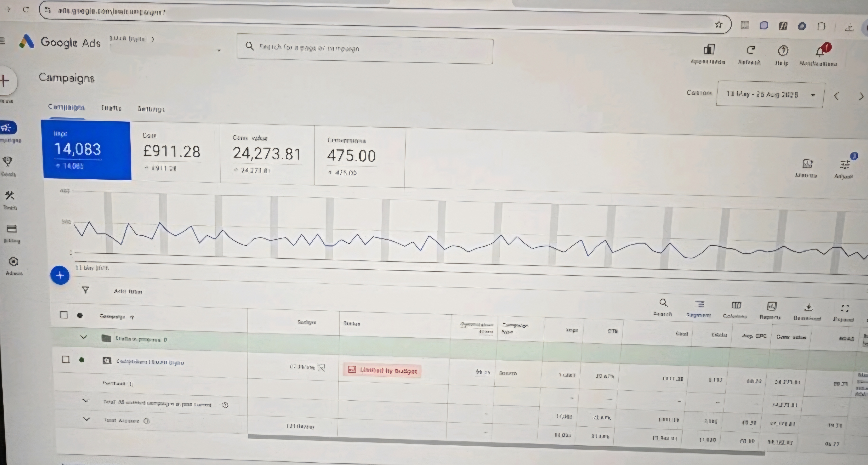The height and width of the screenshot is (465, 868).
Task: Open Appearance settings icon
Action: (709, 50)
